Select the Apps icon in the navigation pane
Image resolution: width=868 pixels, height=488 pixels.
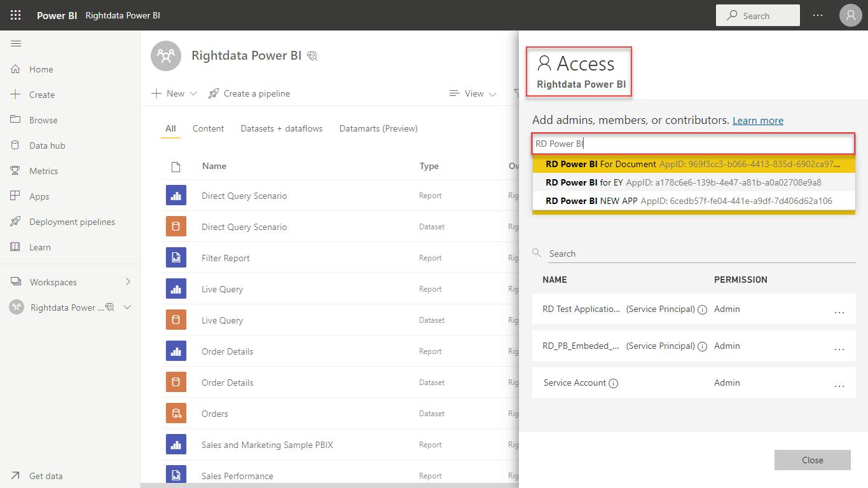point(15,196)
